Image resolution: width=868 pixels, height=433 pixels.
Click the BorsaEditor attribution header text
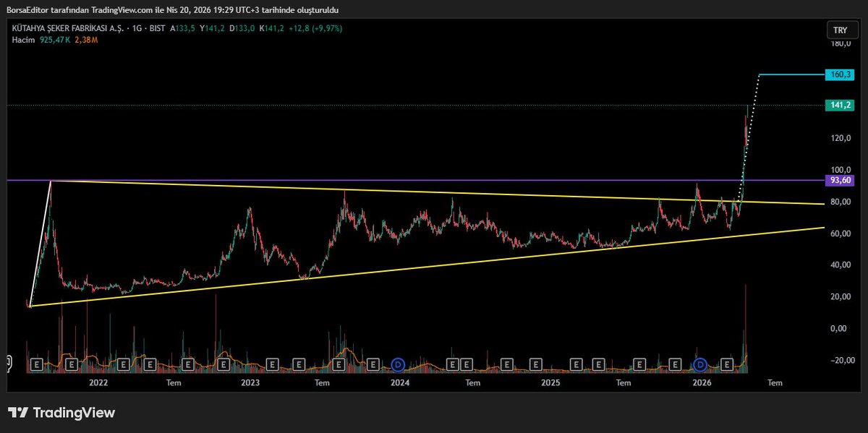coord(173,9)
